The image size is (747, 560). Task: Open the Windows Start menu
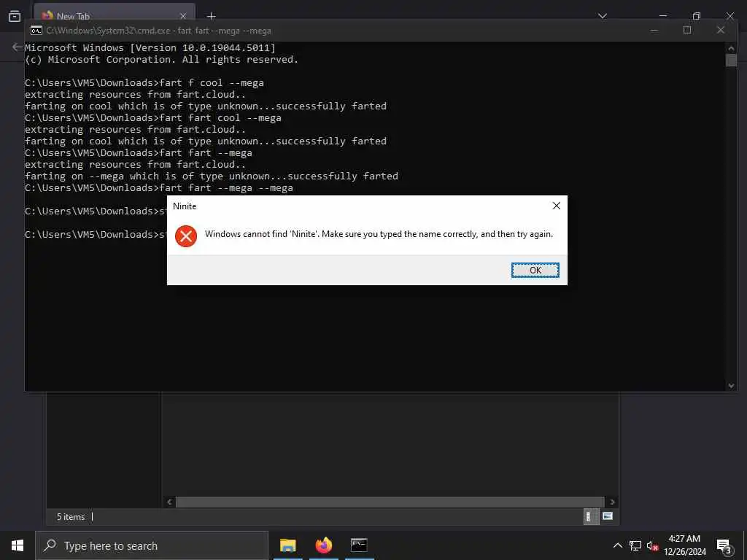[18, 545]
